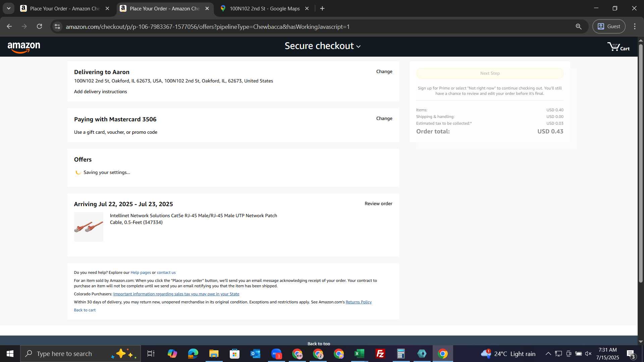Open Microsoft Store from the taskbar
The height and width of the screenshot is (362, 644).
(x=234, y=354)
